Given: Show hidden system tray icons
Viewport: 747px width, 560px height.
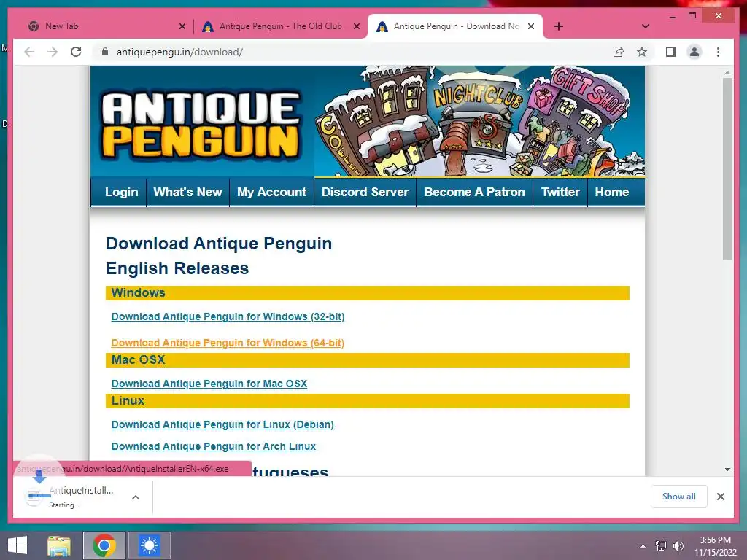Looking at the screenshot, I should coord(643,546).
